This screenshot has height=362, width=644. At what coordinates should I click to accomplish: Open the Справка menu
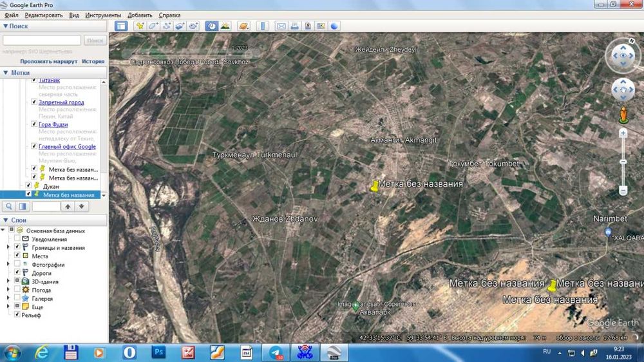pyautogui.click(x=169, y=15)
